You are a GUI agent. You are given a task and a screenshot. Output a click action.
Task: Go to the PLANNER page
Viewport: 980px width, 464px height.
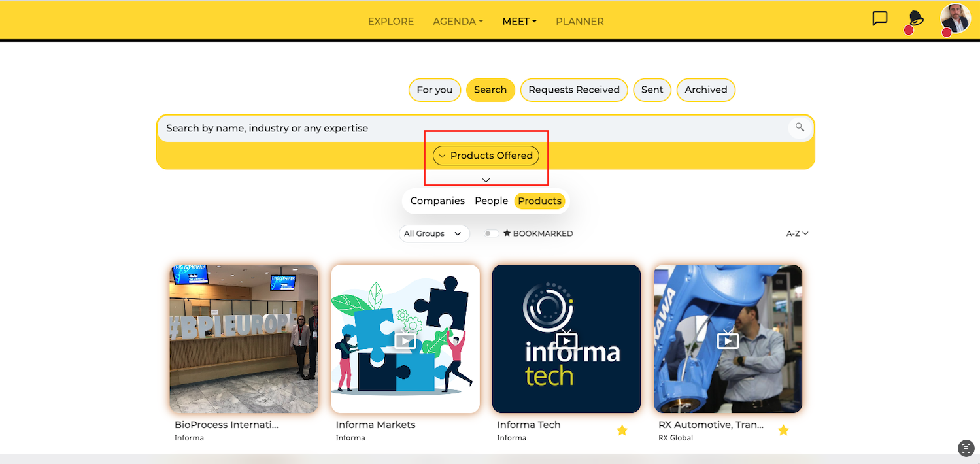tap(580, 21)
